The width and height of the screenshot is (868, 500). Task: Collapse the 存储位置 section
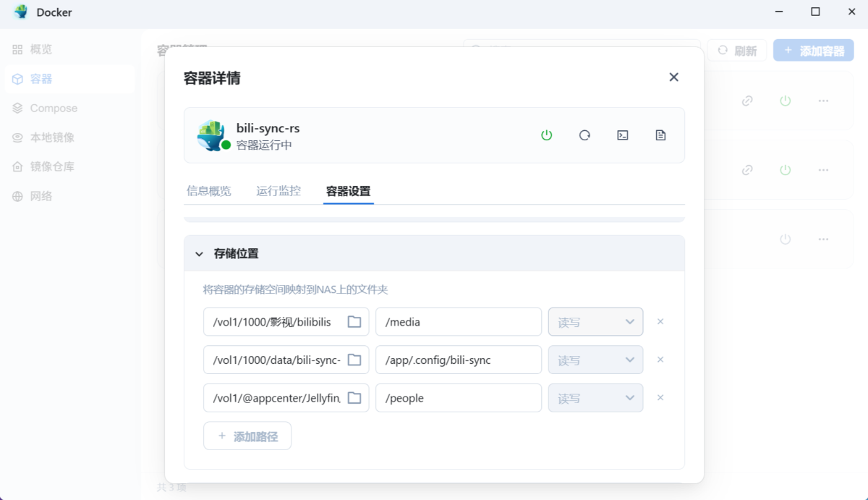[x=200, y=253]
